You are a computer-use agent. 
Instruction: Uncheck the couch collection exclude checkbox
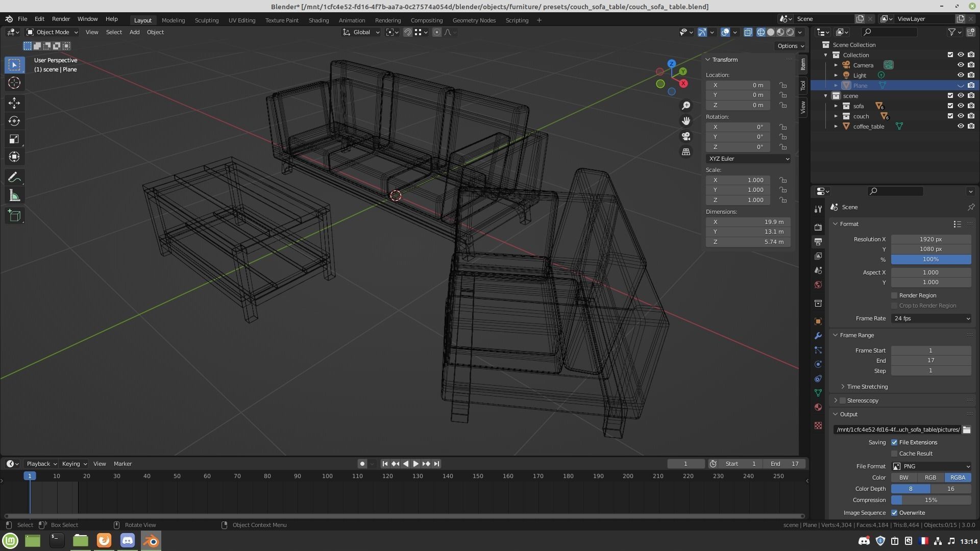click(x=950, y=116)
